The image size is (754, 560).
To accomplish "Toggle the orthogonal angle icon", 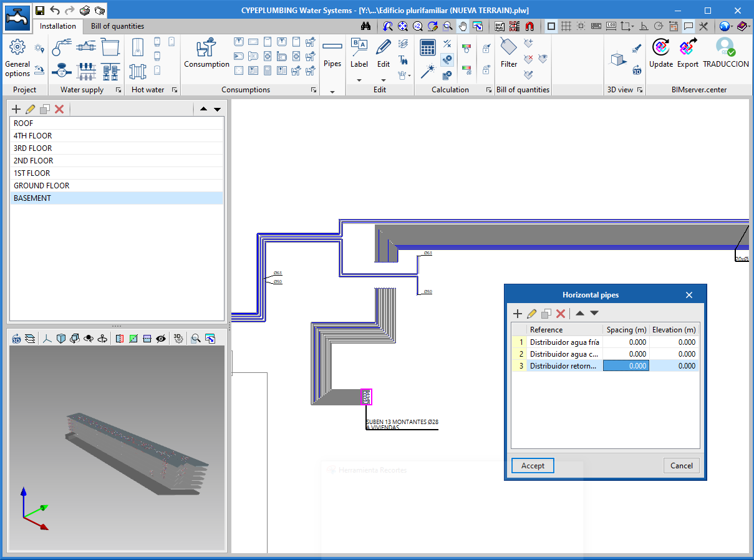I will tap(644, 26).
